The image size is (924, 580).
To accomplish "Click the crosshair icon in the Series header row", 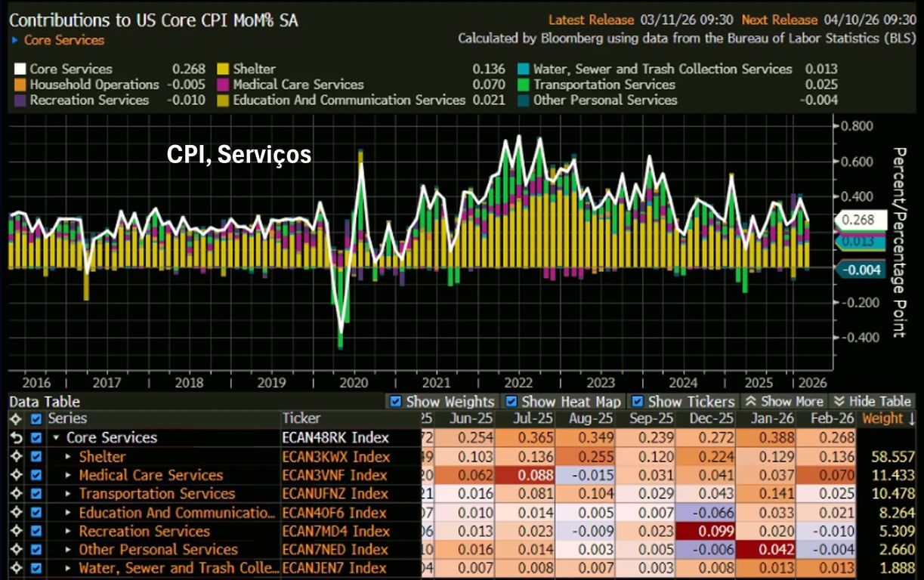I will [15, 419].
